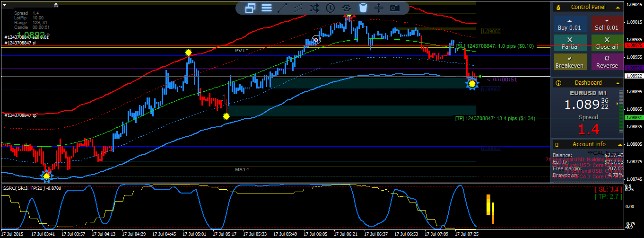Click the white circle marker on chart
Viewport: 644px width, 238px height.
click(x=316, y=40)
